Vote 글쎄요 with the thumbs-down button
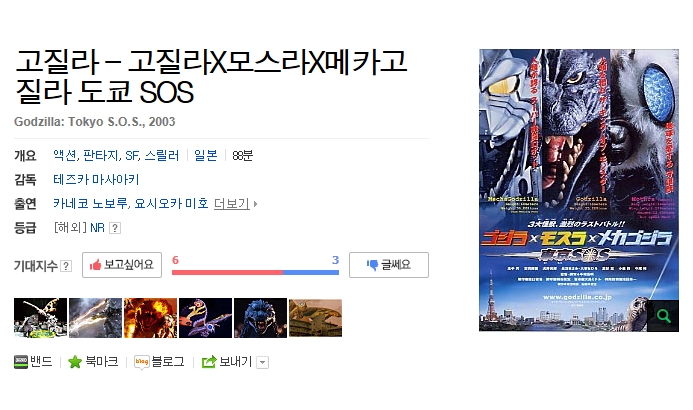 [x=389, y=265]
